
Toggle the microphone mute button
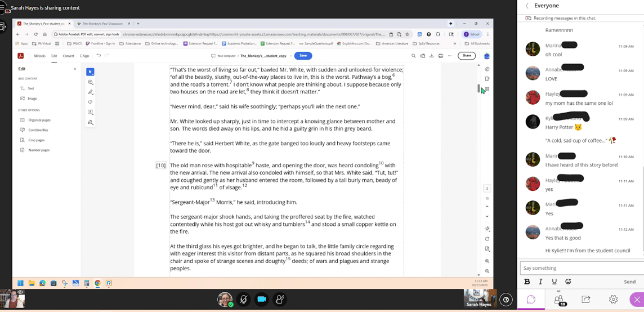[x=243, y=300]
